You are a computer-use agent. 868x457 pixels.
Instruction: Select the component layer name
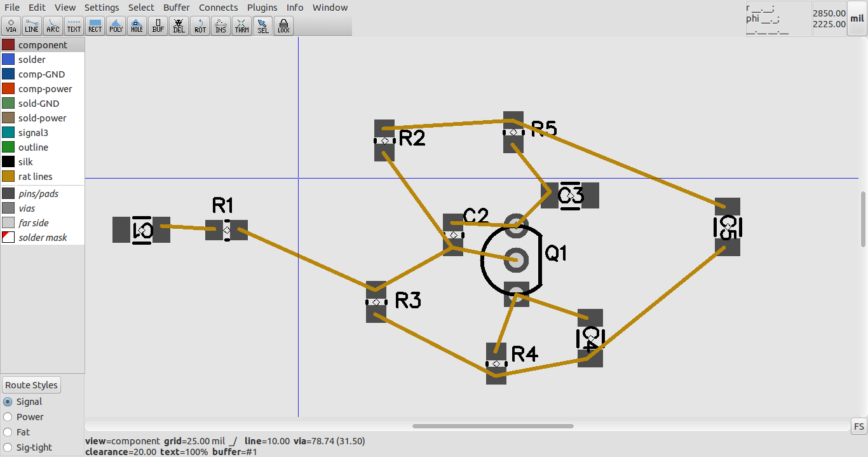tap(43, 45)
